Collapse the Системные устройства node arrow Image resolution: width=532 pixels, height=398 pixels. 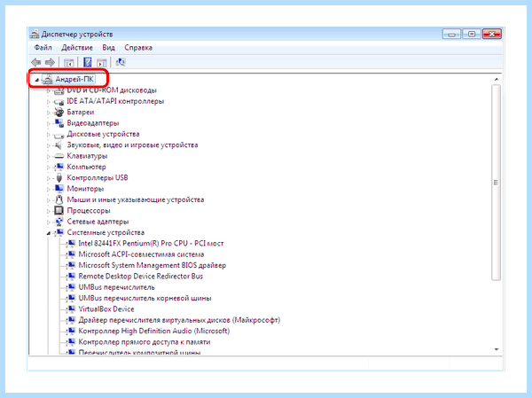click(48, 233)
